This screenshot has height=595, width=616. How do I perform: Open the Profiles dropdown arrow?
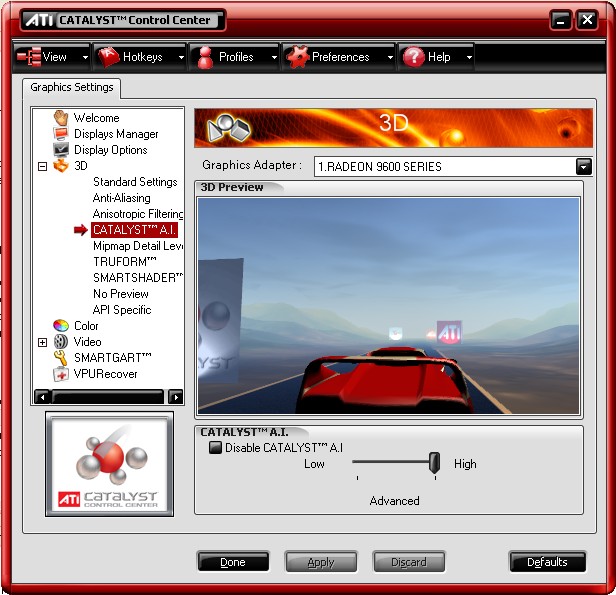274,57
